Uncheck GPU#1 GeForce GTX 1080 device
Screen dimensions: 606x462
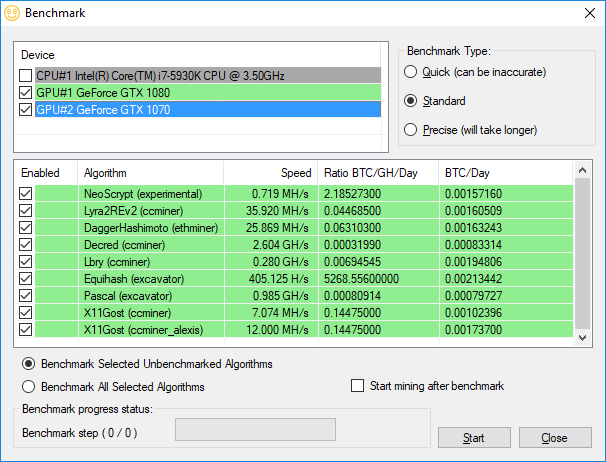pos(26,92)
